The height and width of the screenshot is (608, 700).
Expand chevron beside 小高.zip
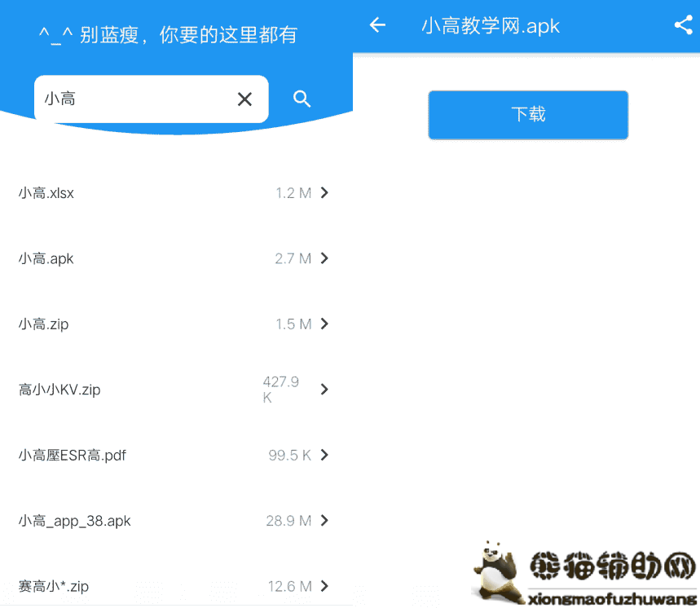click(x=324, y=324)
